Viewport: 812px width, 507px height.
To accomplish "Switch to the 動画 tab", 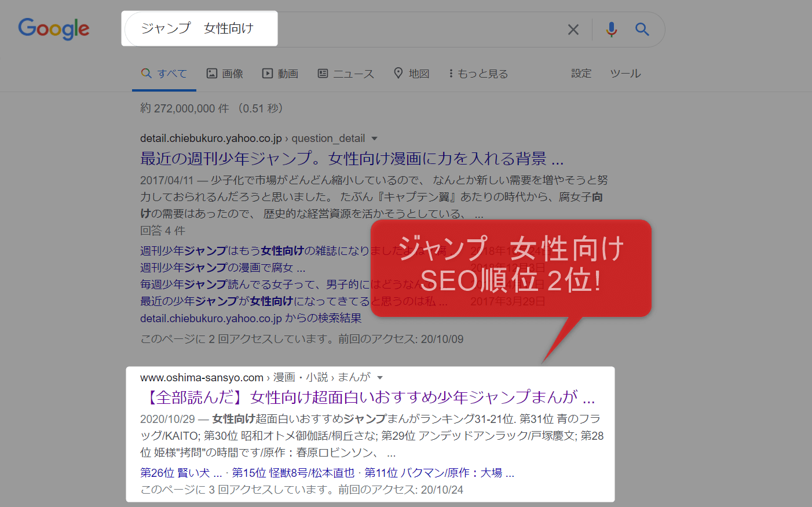I will click(x=280, y=74).
